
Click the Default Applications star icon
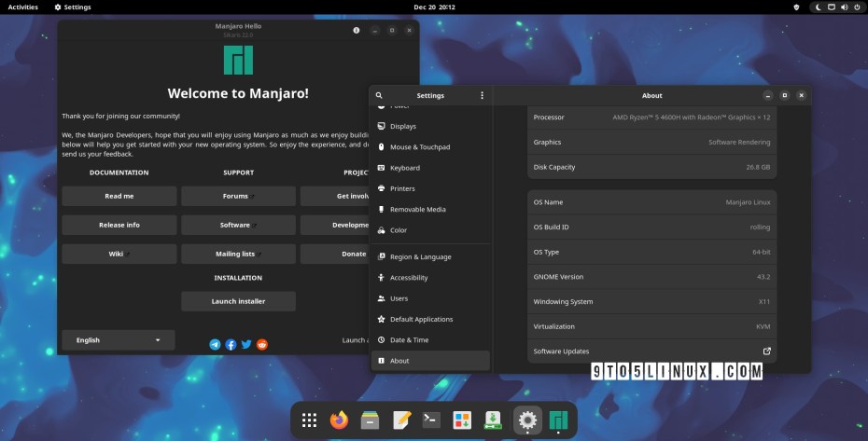tap(381, 319)
